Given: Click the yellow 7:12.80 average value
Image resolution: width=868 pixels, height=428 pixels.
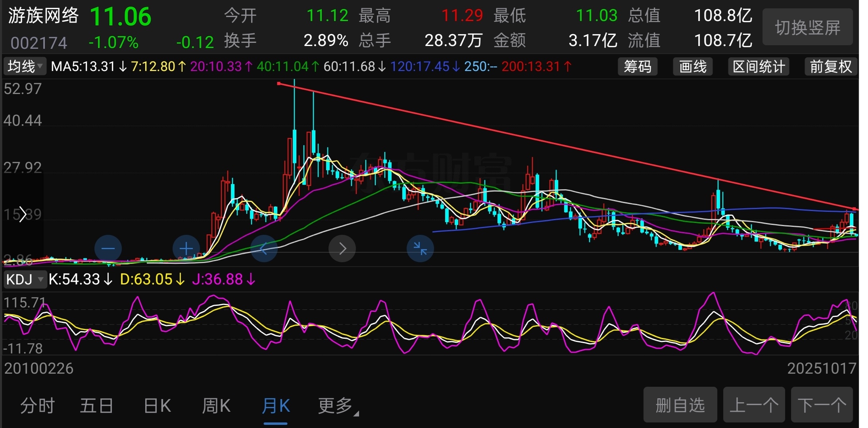Looking at the screenshot, I should [x=158, y=66].
